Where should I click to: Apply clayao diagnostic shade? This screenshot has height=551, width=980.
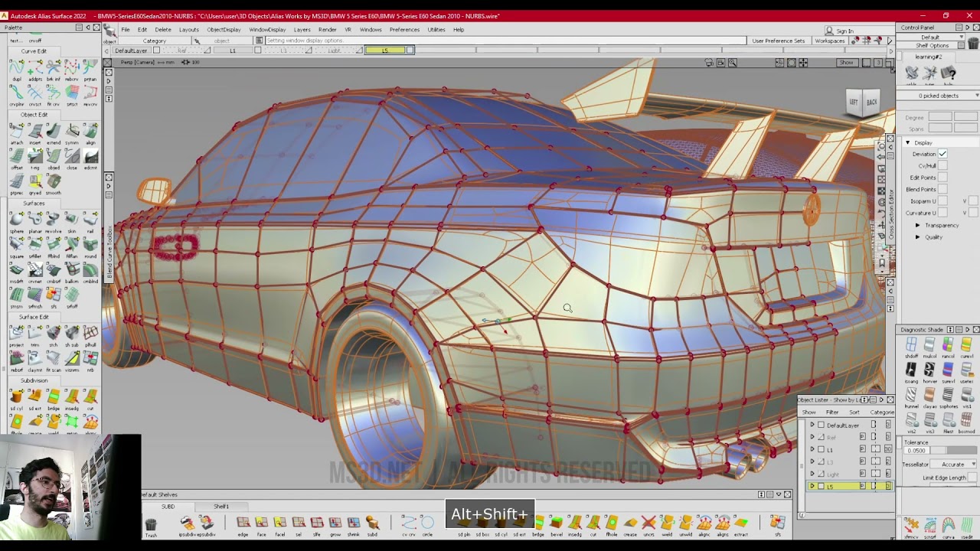tap(929, 396)
